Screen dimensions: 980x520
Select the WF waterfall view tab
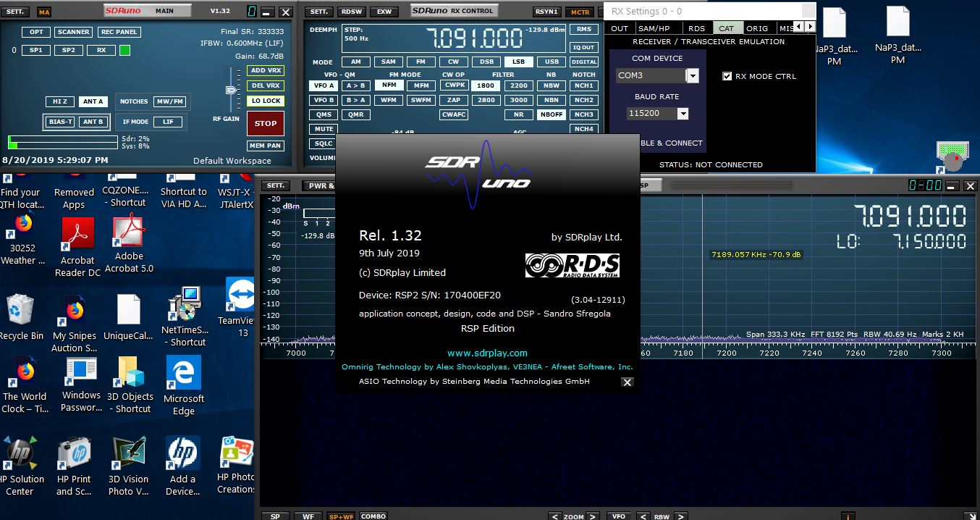[x=308, y=516]
